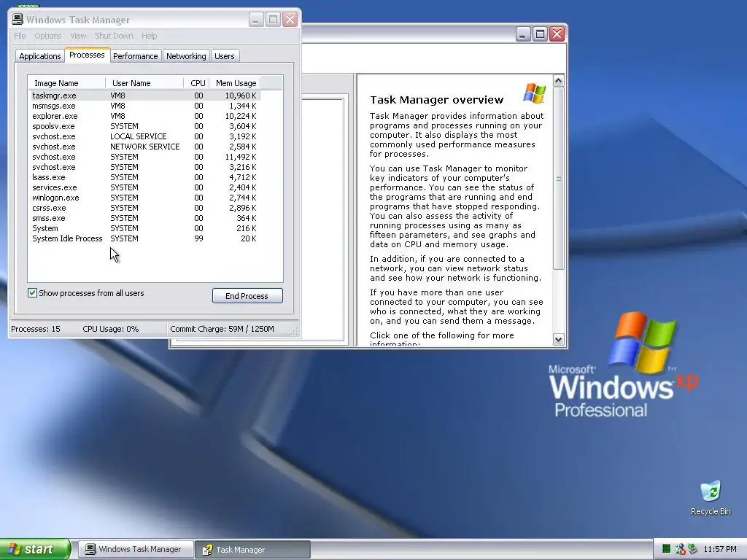Sort by Mem Usage column header
The height and width of the screenshot is (560, 747).
[x=235, y=83]
